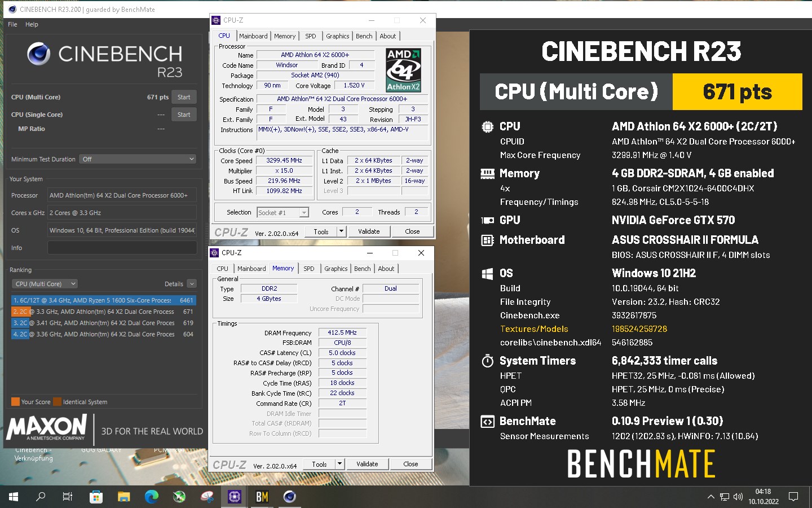Open Bench tab in upper CPU-Z

coord(364,36)
